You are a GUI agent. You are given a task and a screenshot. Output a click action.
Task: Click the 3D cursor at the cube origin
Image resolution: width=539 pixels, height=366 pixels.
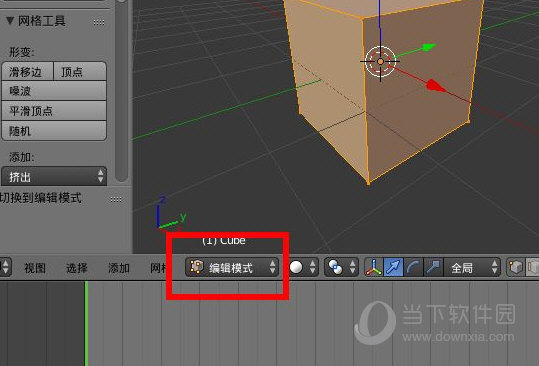(x=380, y=62)
